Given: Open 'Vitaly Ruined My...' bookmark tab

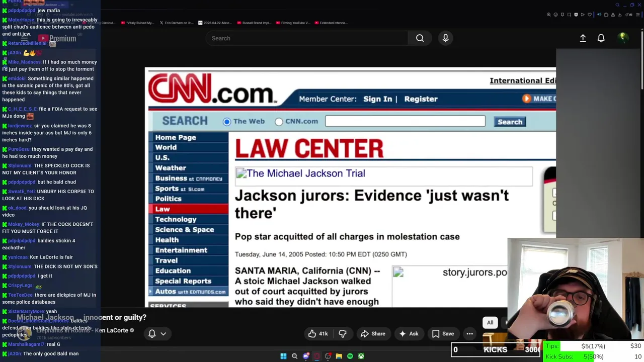Looking at the screenshot, I should pos(137,23).
